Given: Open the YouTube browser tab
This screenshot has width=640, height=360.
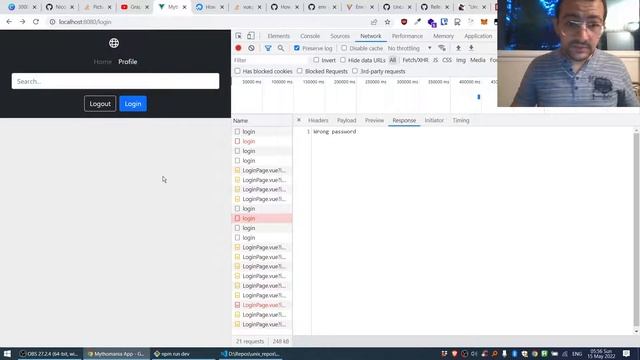Looking at the screenshot, I should (135, 7).
